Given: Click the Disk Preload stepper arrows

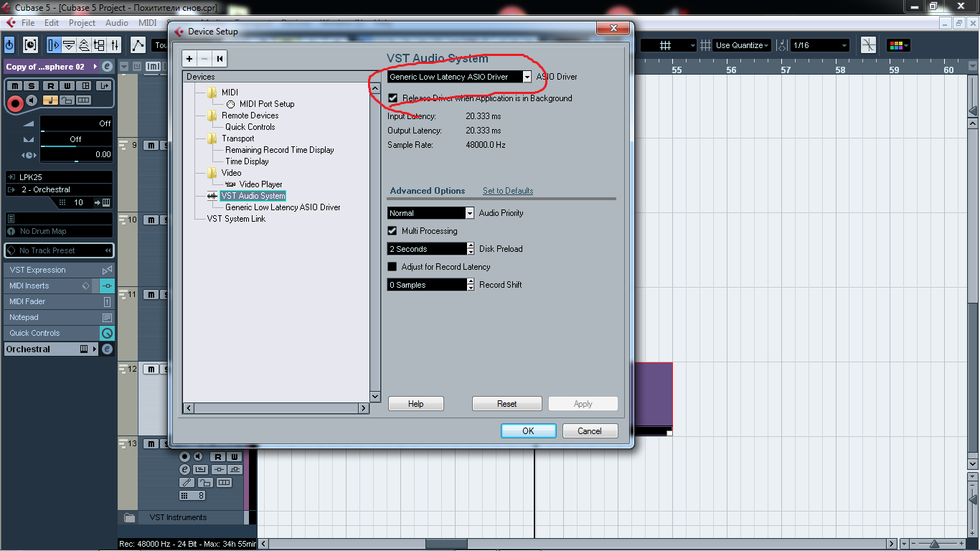Looking at the screenshot, I should click(x=471, y=249).
